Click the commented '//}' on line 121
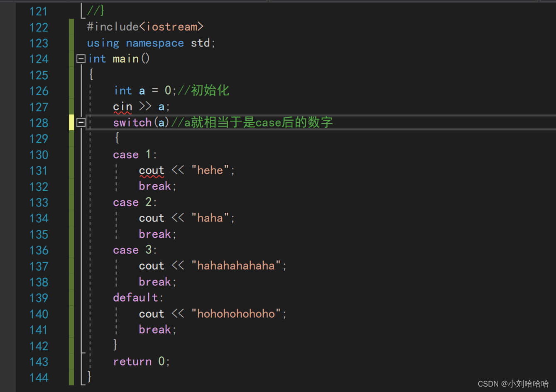Screen dimensions: 556x392 (x=96, y=10)
